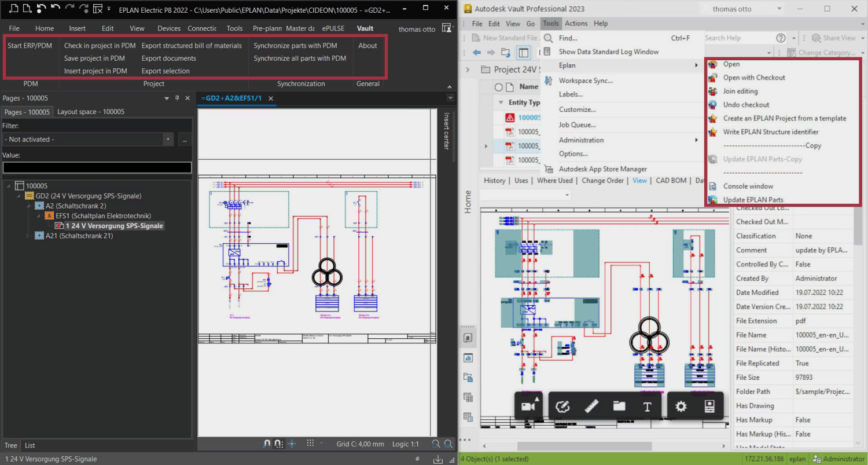Click the folder icon in viewer toolbar
The image size is (868, 465).
(619, 406)
